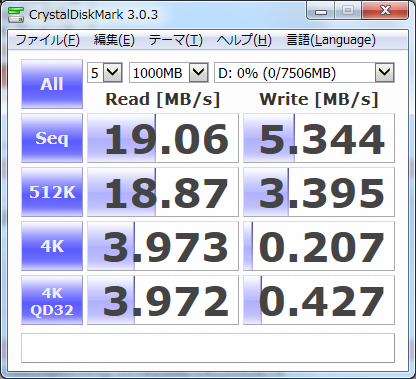
Task: Expand the 1000MB test size dropdown
Action: point(199,72)
